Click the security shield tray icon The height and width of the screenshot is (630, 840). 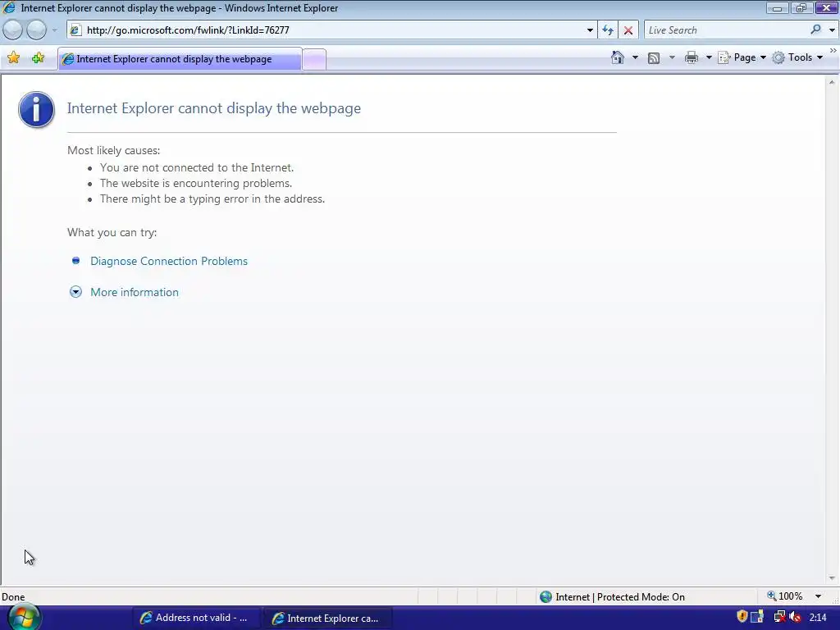coord(742,617)
